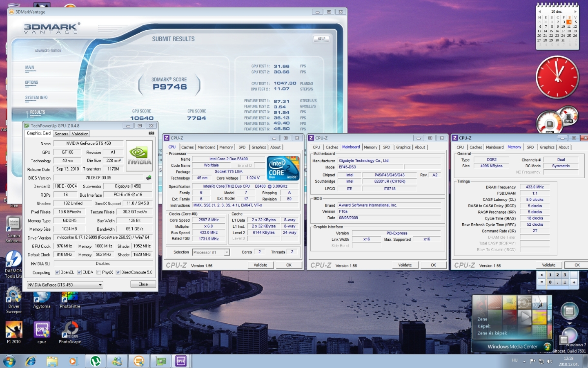Open Windows Media Player taskbar icon
This screenshot has width=588, height=368.
(x=73, y=361)
